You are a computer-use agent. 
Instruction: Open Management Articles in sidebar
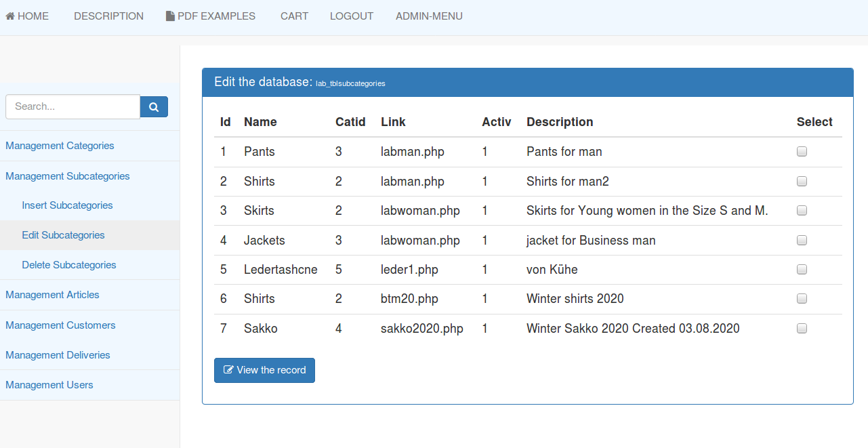(x=52, y=295)
